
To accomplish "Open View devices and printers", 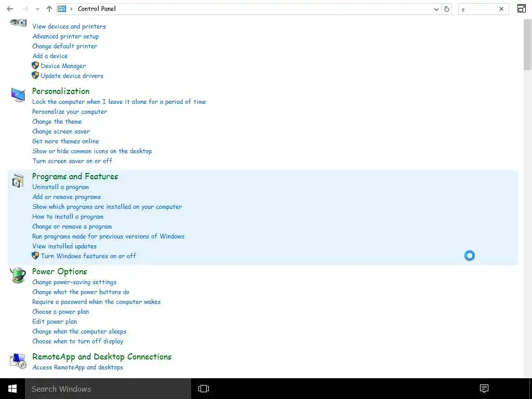I will click(69, 26).
